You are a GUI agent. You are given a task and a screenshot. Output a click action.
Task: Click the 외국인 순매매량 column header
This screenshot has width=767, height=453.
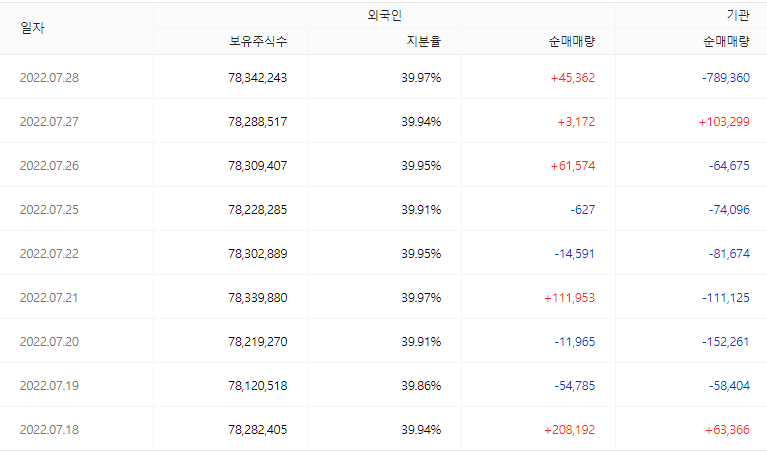click(x=571, y=42)
